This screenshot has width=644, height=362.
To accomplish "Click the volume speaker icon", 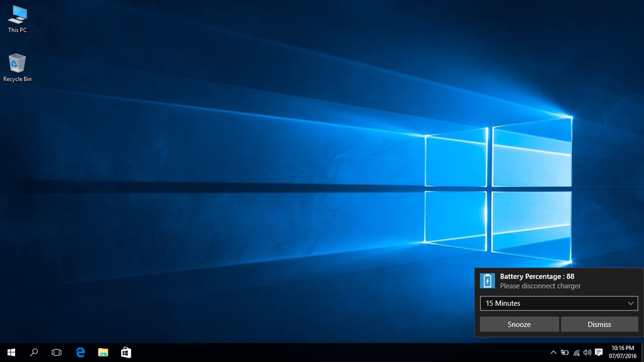I will click(x=587, y=352).
